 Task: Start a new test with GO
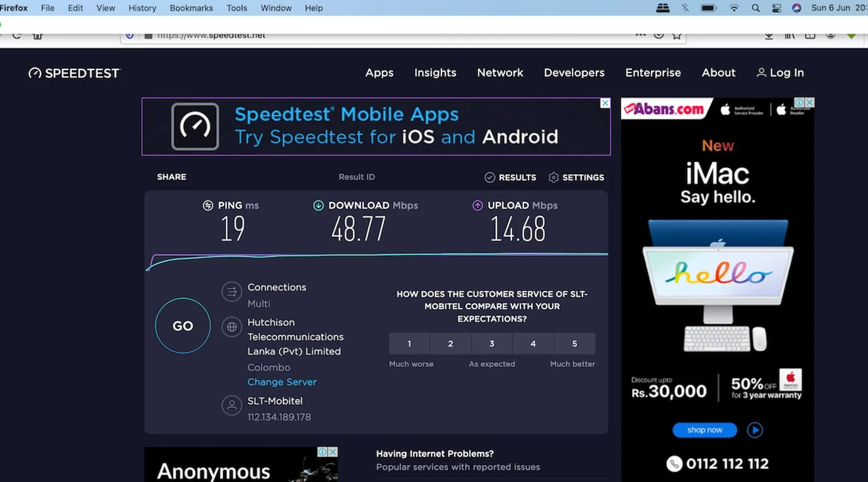183,326
